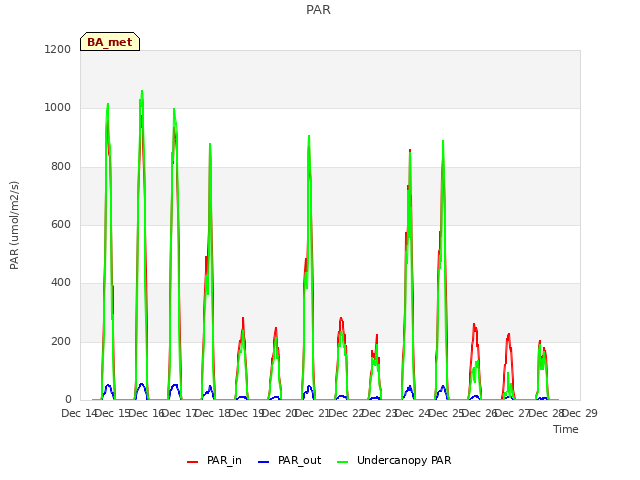Click the 1200 y-axis tick label
This screenshot has height=480, width=640.
(x=58, y=49)
